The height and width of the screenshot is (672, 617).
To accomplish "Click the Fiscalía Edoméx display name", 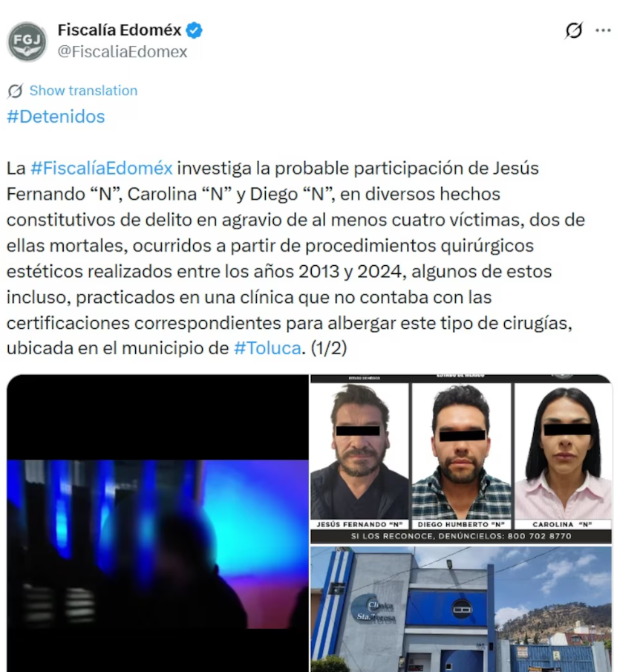I will (x=120, y=30).
